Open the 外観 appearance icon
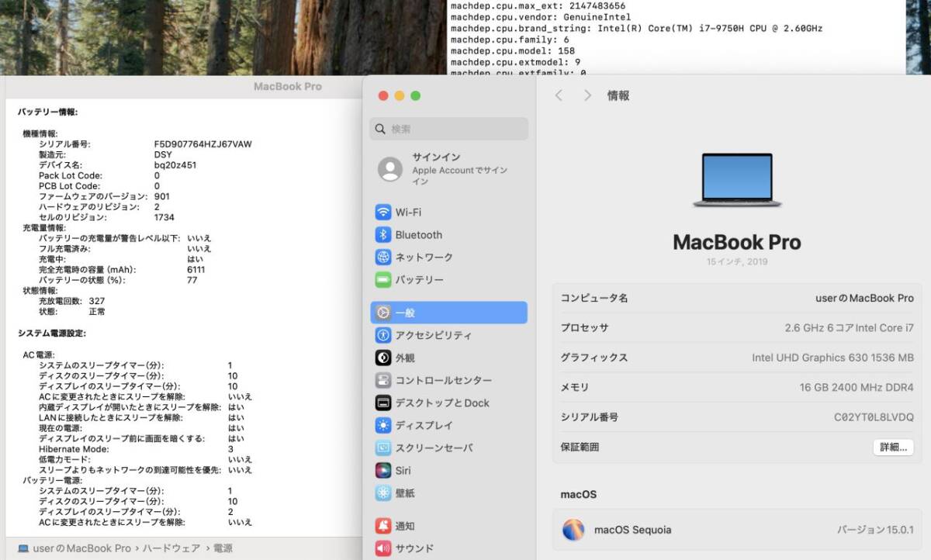The image size is (931, 560). 382,358
